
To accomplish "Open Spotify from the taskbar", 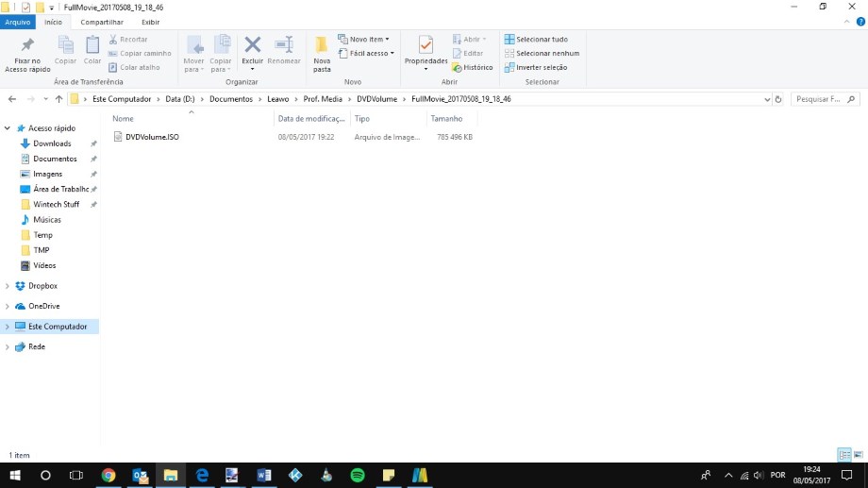I will 357,476.
